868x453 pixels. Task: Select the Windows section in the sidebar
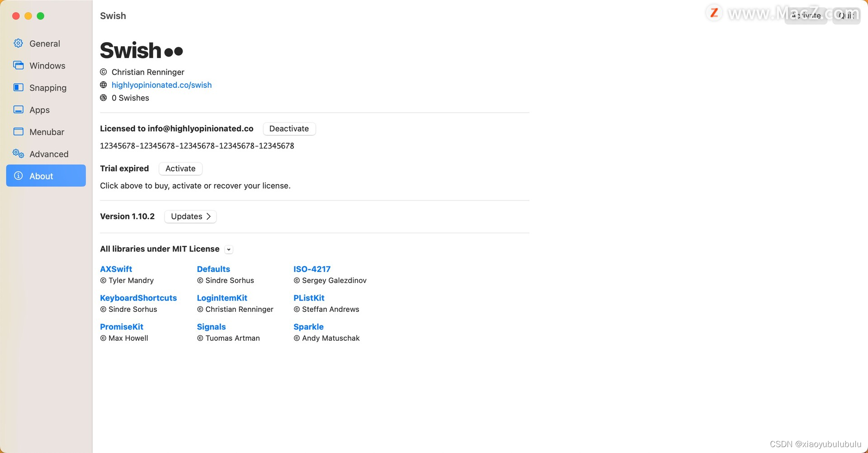point(18,65)
